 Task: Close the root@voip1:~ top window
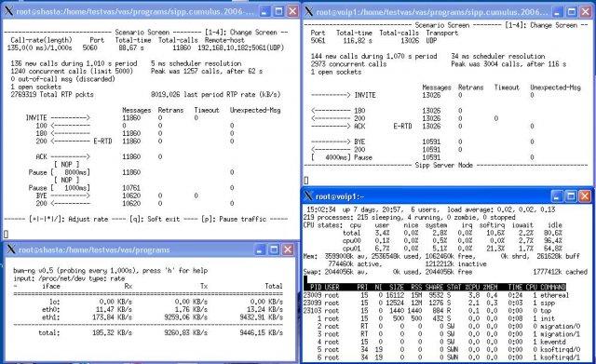585,196
